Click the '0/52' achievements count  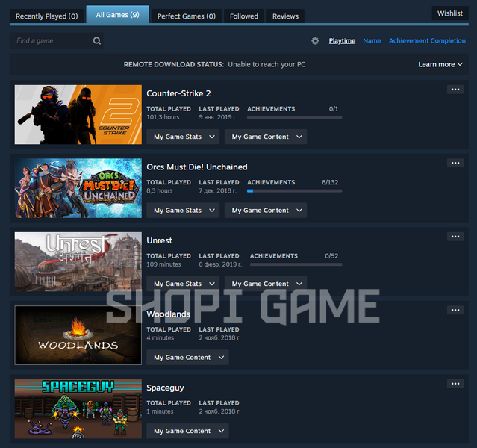[x=331, y=256]
